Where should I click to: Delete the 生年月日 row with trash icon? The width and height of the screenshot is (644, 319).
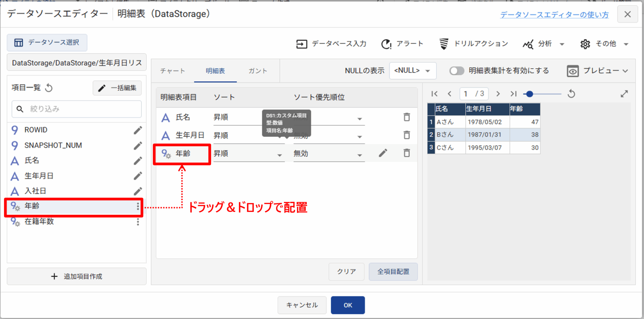[x=407, y=135]
